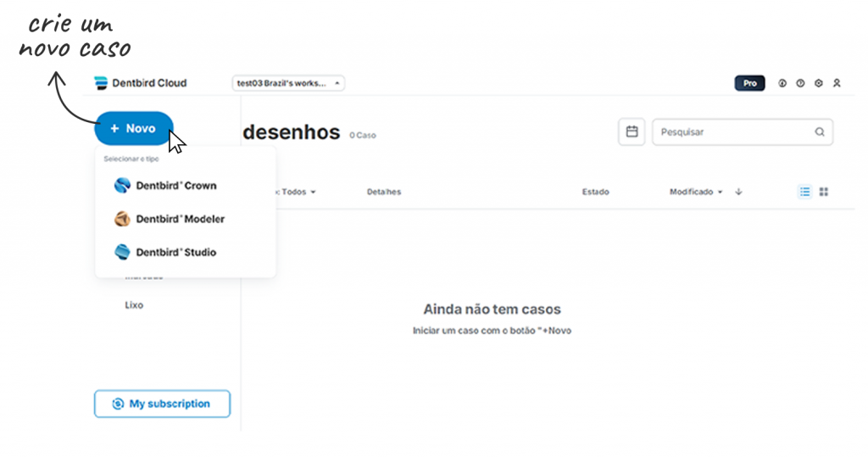This screenshot has height=458, width=868.
Task: Click the Pro plan badge
Action: (x=749, y=83)
